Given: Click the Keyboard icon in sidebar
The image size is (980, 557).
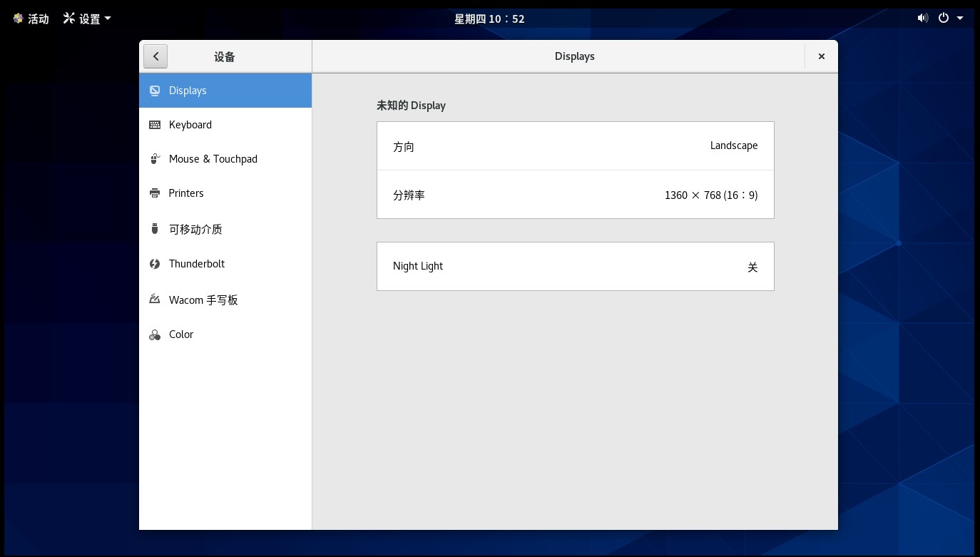Looking at the screenshot, I should point(155,125).
